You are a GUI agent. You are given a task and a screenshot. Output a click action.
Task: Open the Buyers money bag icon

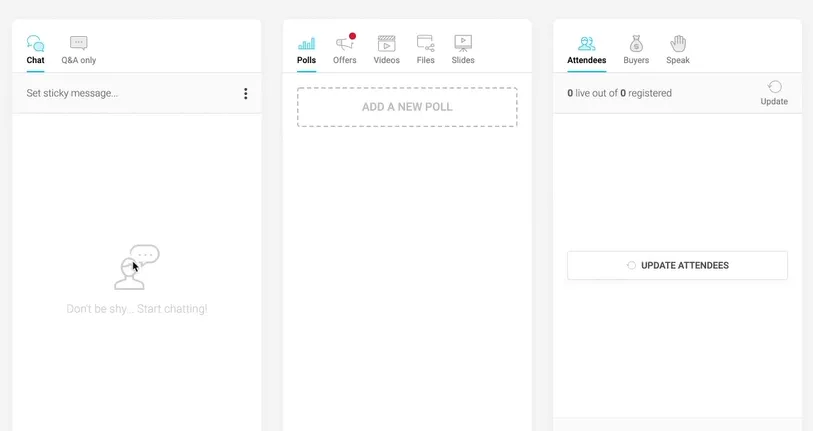click(x=636, y=44)
